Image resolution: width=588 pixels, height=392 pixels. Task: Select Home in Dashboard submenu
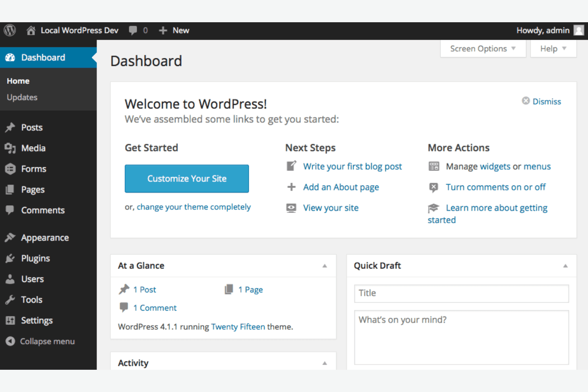(18, 81)
